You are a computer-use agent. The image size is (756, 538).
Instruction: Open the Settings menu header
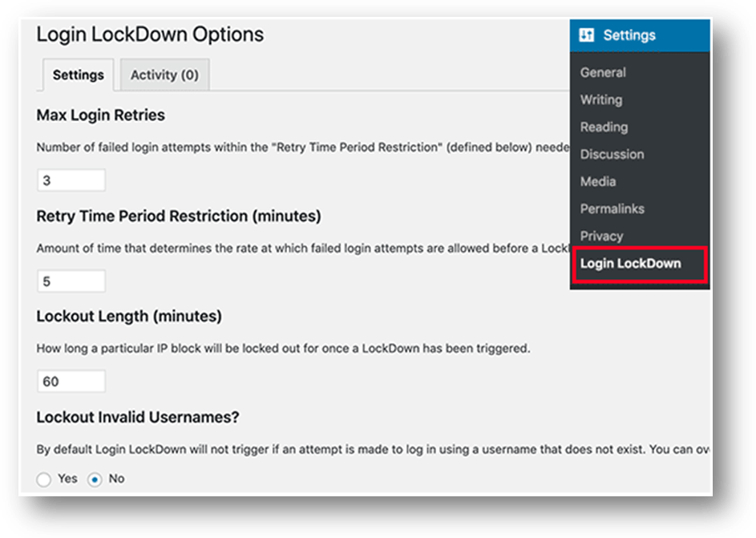point(639,35)
